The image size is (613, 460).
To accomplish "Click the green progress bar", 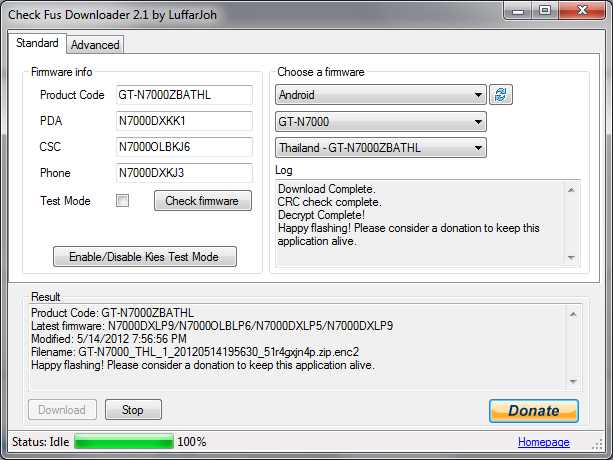I will coord(124,442).
